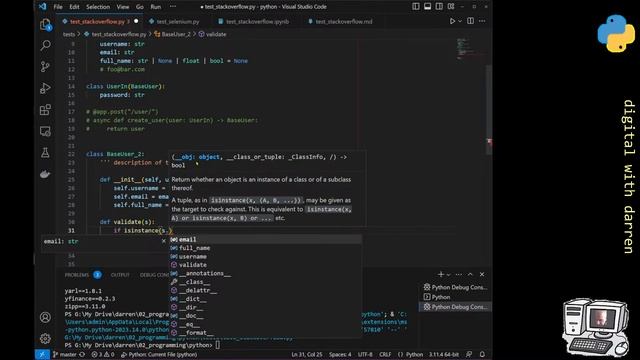Close the email: str details popup
The width and height of the screenshot is (640, 360).
point(164,241)
